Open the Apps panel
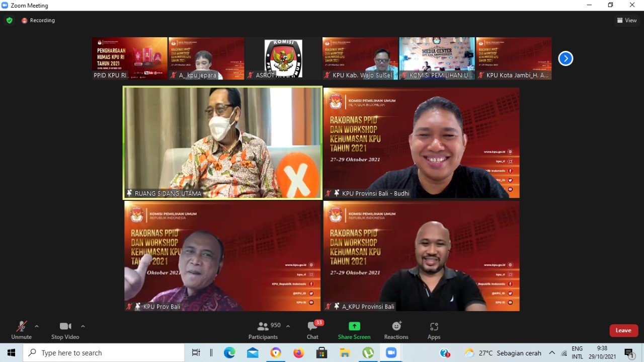644x362 pixels. (434, 330)
